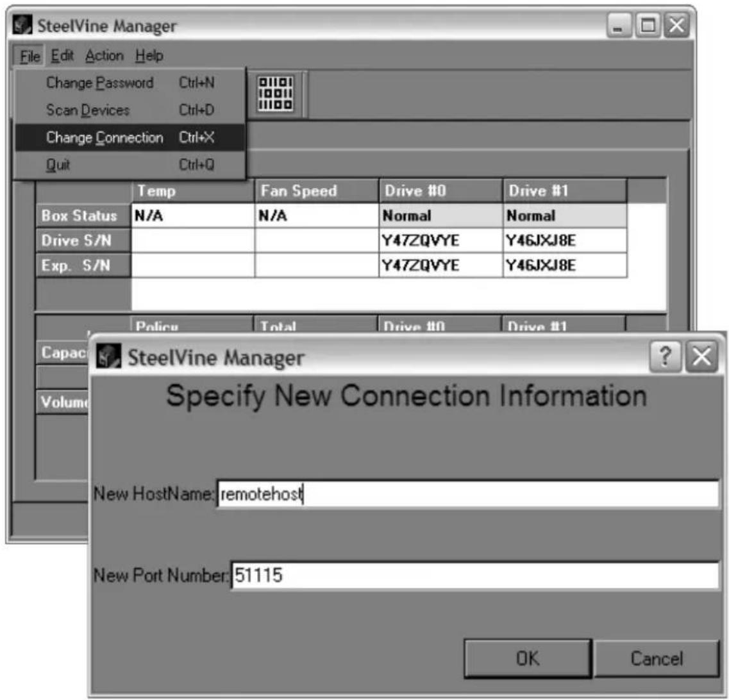Click the Fan Speed column header

317,191
